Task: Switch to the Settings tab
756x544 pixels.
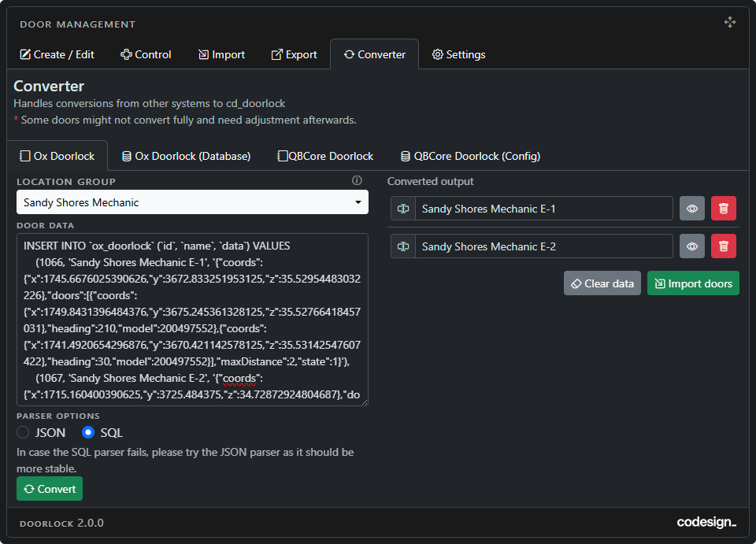Action: pyautogui.click(x=458, y=54)
